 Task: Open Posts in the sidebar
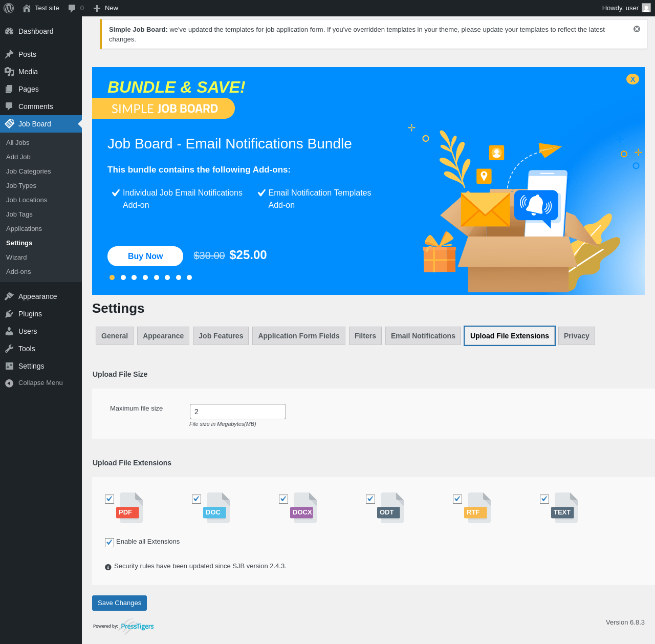(41, 54)
